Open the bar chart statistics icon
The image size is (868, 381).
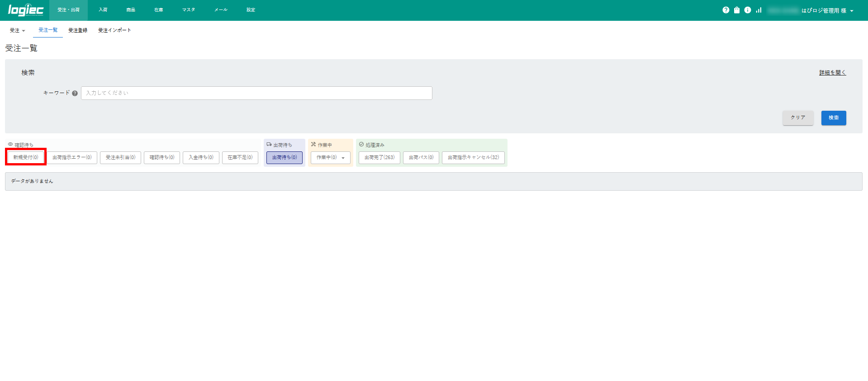point(759,10)
